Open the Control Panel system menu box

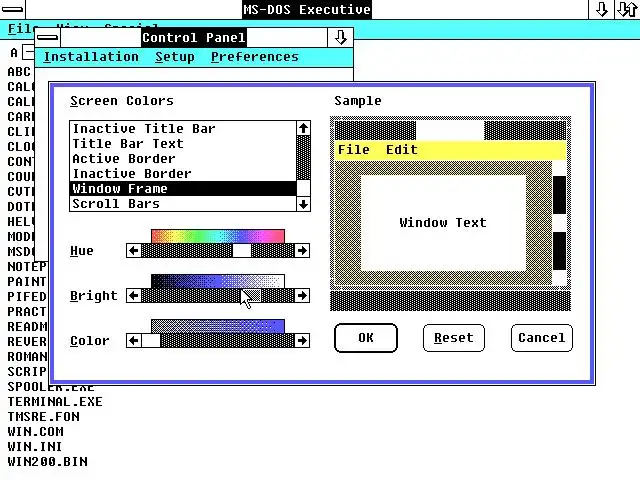point(48,38)
